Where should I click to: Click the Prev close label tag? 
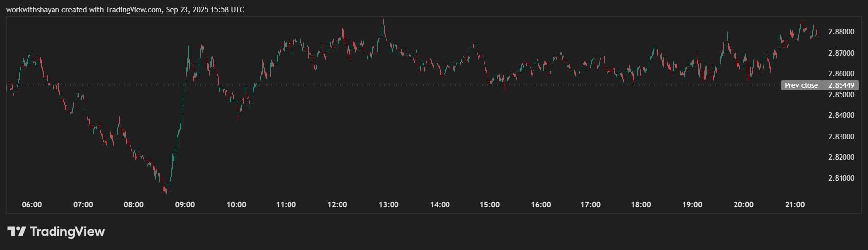(801, 85)
